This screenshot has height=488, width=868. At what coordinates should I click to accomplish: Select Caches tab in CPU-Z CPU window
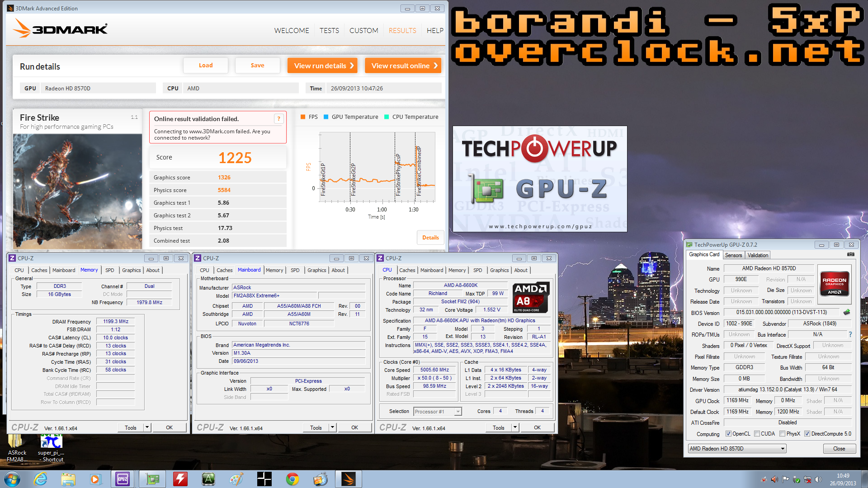(x=407, y=270)
